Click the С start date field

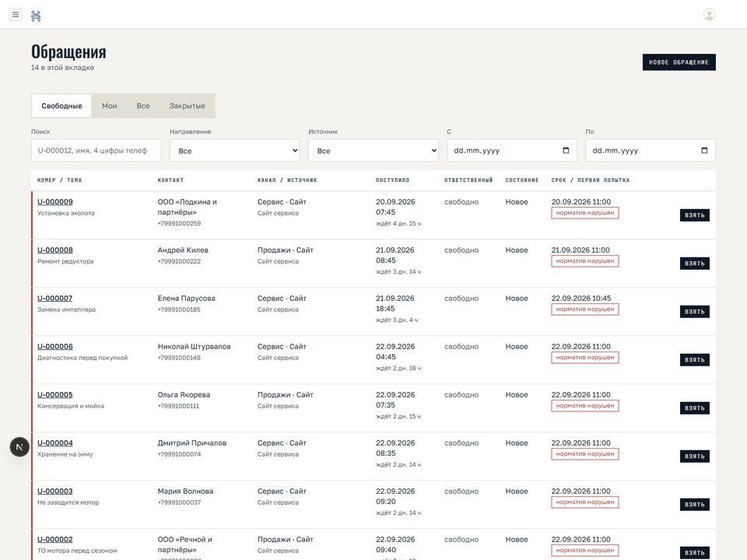click(x=512, y=150)
